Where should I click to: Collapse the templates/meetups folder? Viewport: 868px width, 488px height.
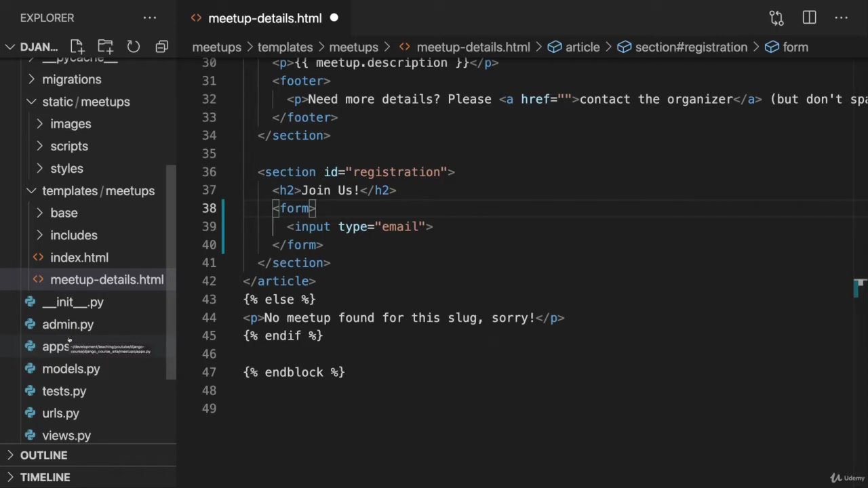tap(32, 191)
